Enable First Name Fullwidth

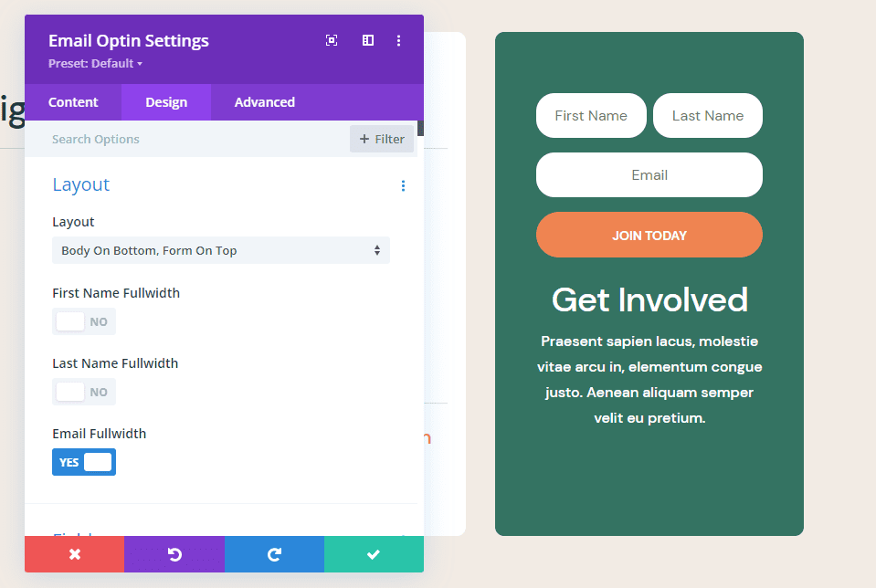click(83, 320)
